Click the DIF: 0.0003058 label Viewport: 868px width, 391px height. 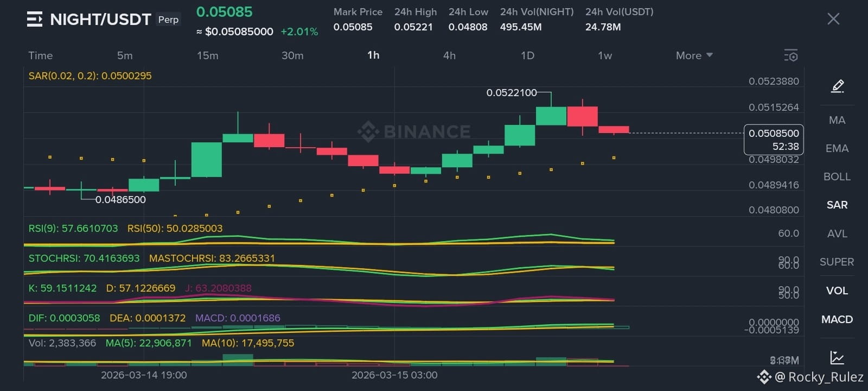click(64, 318)
